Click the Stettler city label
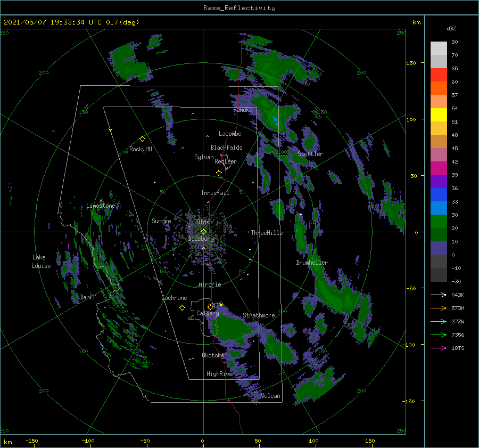This screenshot has width=479, height=448. 310,154
